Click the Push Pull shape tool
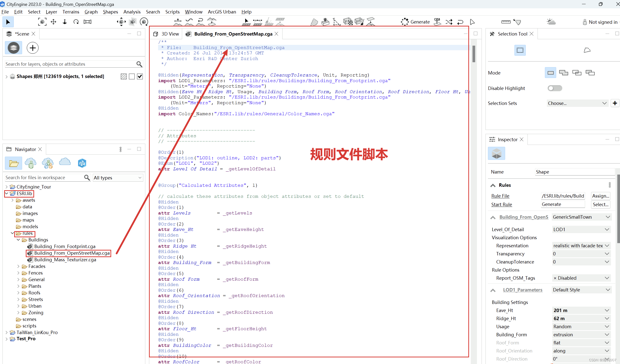The image size is (620, 364). tap(325, 22)
